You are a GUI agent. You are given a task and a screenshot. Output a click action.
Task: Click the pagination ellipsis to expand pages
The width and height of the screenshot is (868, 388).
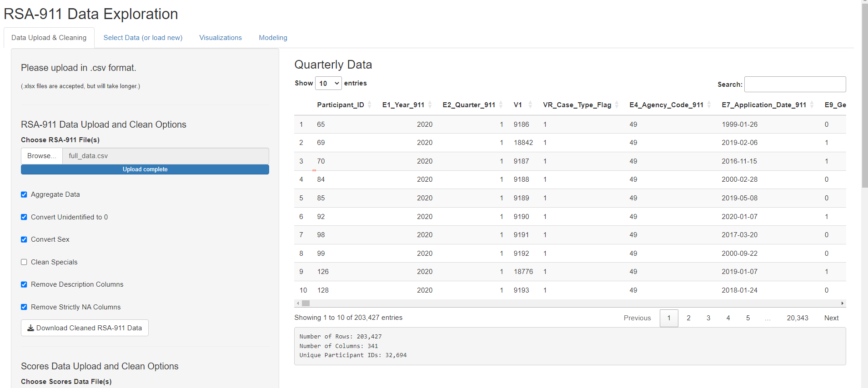(768, 318)
